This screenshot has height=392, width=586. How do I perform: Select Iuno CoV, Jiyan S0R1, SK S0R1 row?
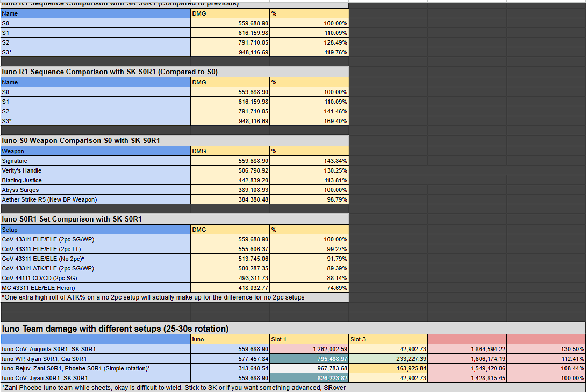[x=96, y=378]
